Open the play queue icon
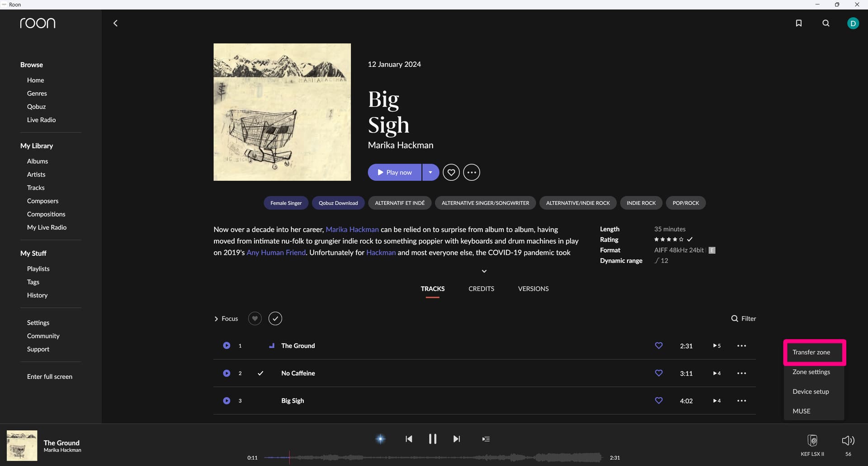 pyautogui.click(x=486, y=439)
